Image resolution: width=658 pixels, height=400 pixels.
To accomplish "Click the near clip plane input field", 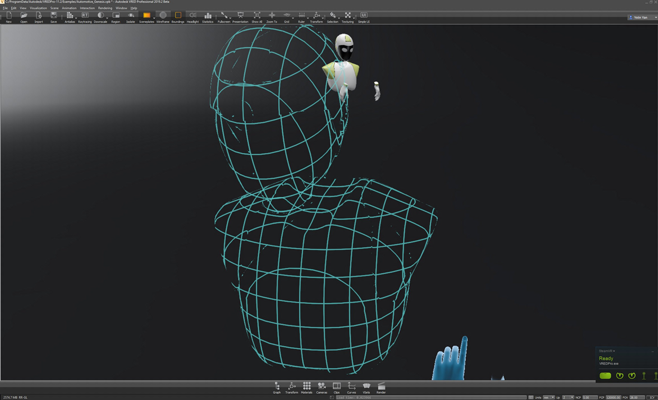I will click(590, 397).
